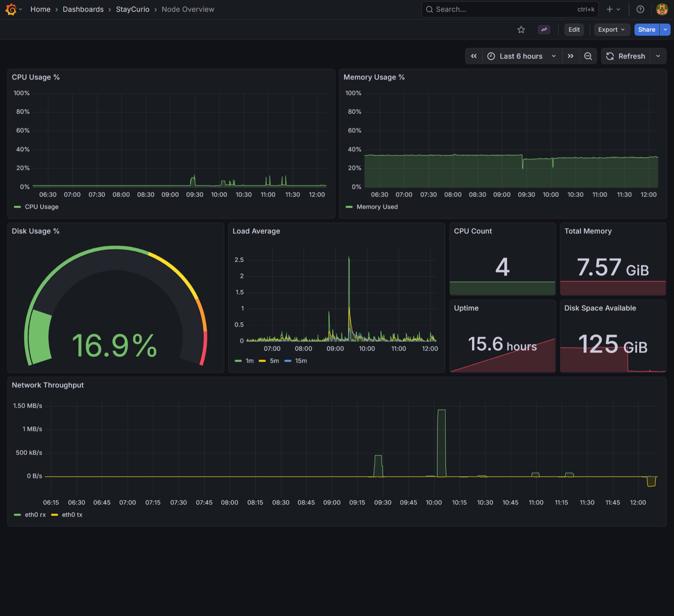Click the Uptime panel title

tap(466, 308)
